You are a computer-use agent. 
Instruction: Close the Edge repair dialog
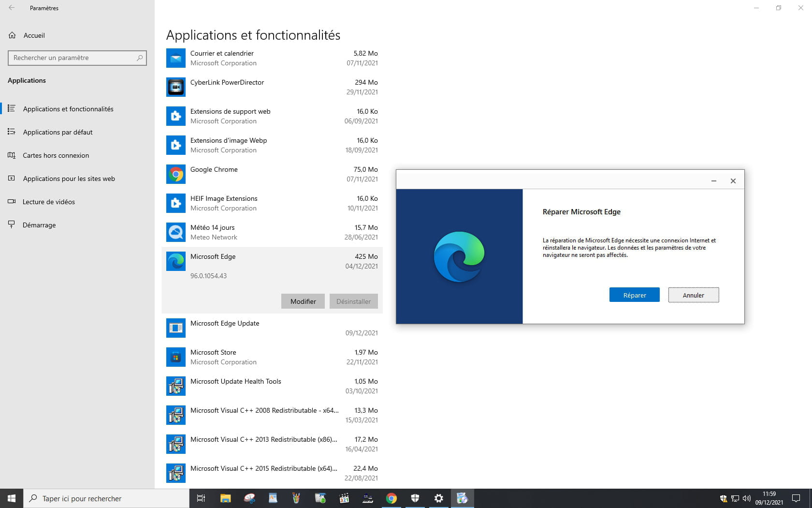[733, 180]
